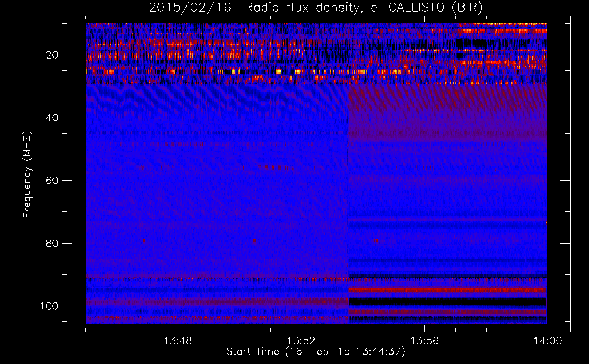Viewport: 589px width, 364px height.
Task: Select the 'Frequency (MHZ)' axis label
Action: pos(27,175)
